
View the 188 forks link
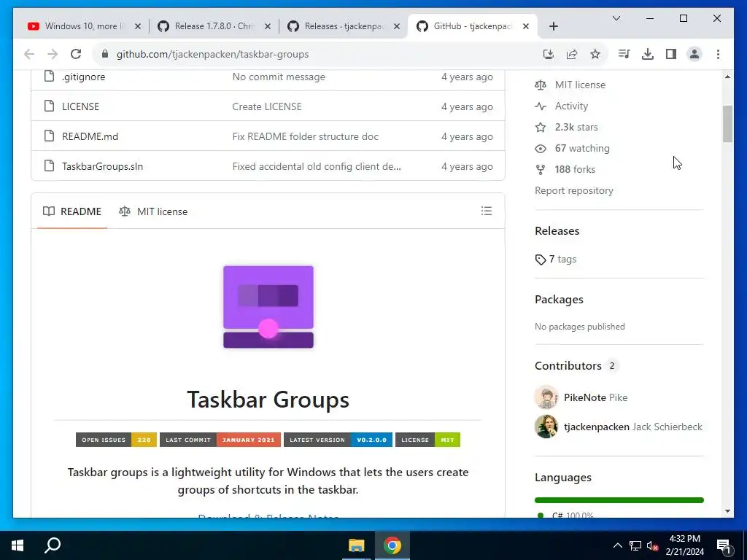click(565, 169)
